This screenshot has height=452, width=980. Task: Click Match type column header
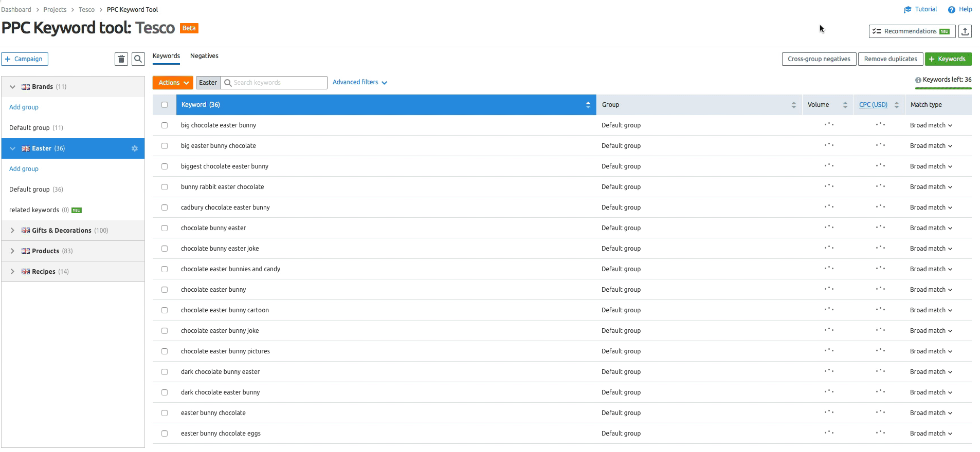pyautogui.click(x=926, y=105)
